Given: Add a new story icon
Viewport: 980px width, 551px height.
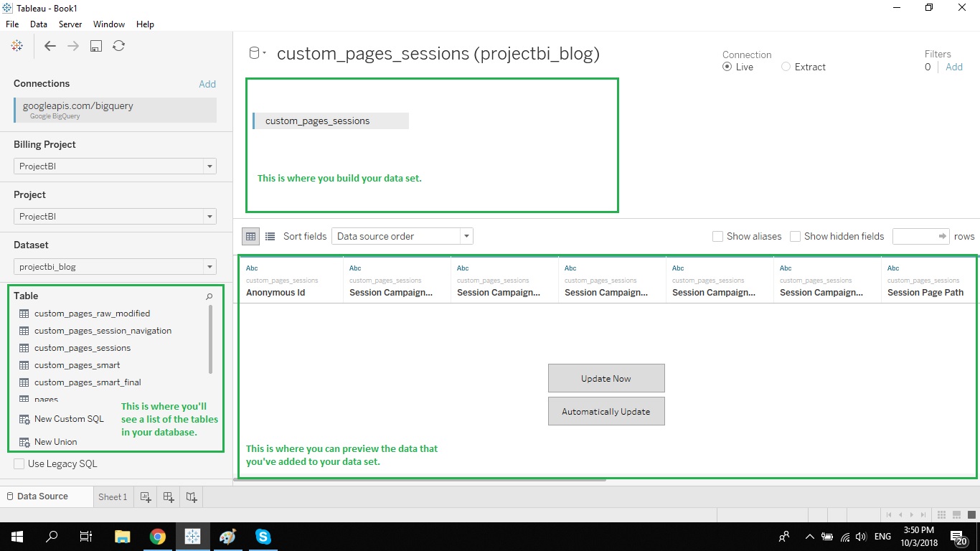Looking at the screenshot, I should [192, 496].
